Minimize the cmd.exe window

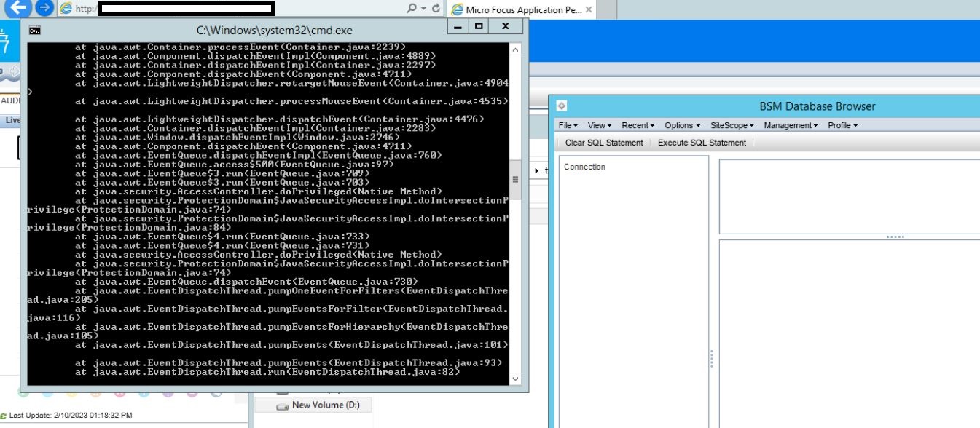click(x=458, y=27)
